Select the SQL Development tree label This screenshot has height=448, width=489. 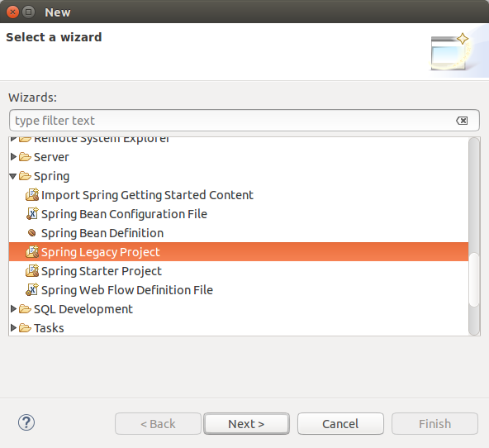[x=83, y=309]
